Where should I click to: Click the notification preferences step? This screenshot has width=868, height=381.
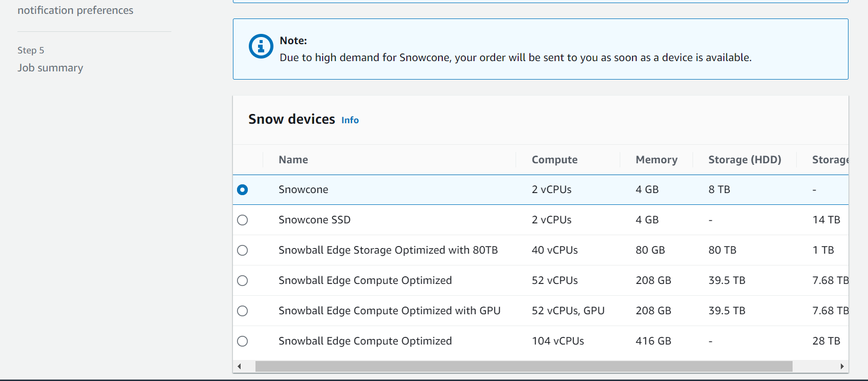click(x=75, y=10)
